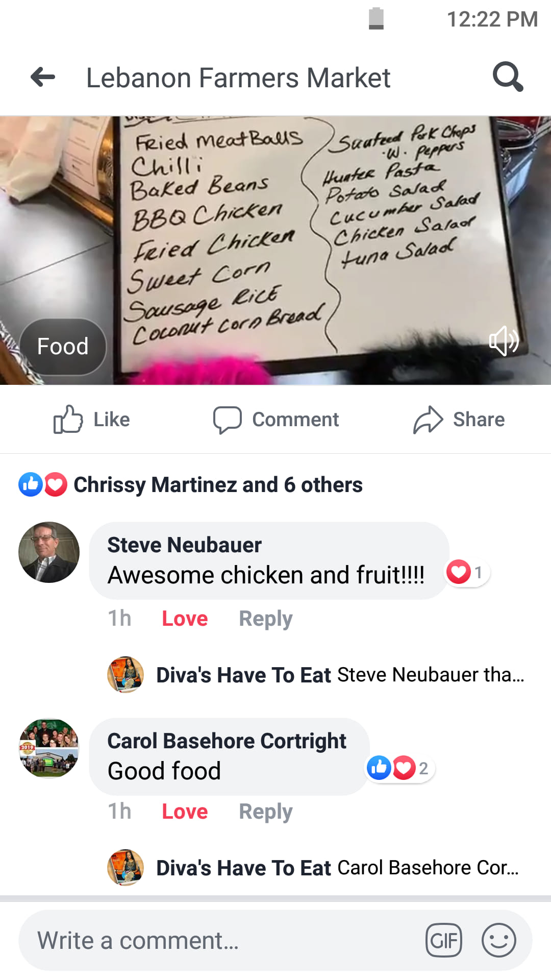Tap the Share arrow icon
This screenshot has width=551, height=980.
[428, 420]
